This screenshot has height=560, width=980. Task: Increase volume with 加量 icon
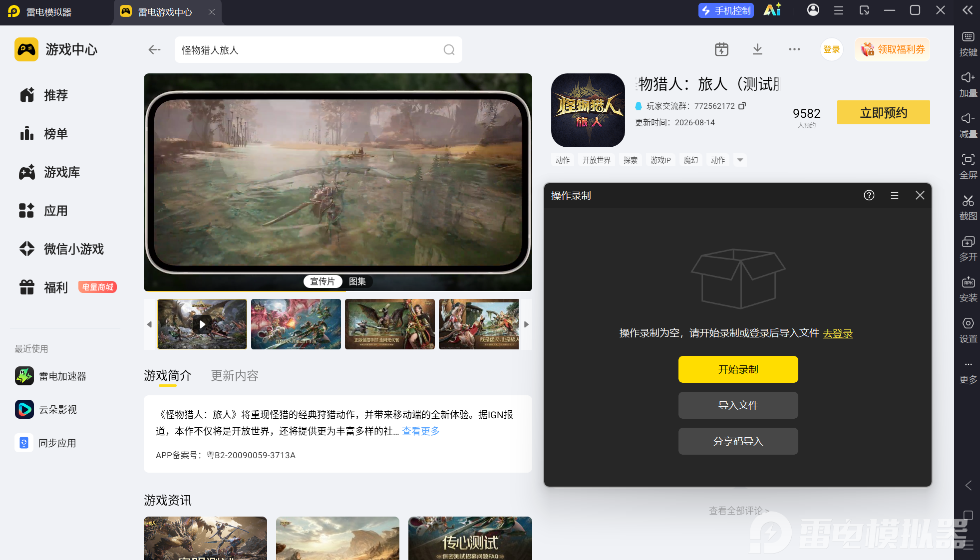[968, 84]
